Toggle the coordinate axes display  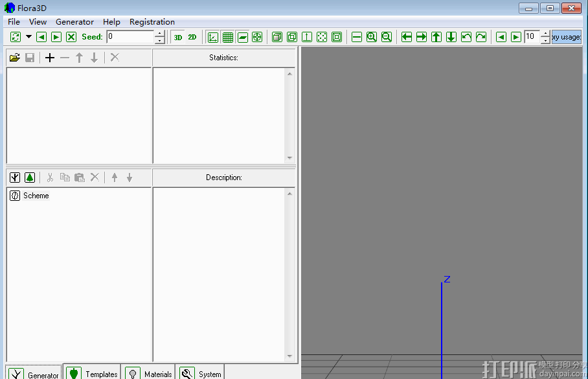(212, 37)
